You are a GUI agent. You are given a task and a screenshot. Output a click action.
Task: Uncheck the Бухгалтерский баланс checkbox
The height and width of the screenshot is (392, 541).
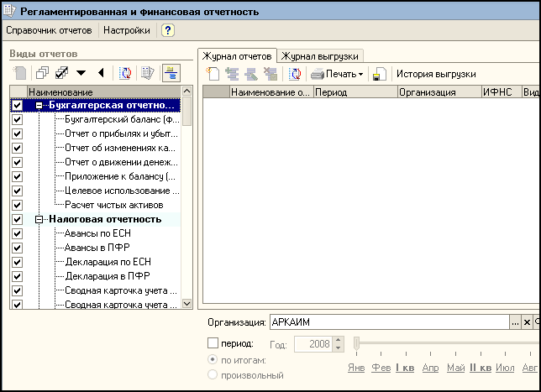point(18,120)
